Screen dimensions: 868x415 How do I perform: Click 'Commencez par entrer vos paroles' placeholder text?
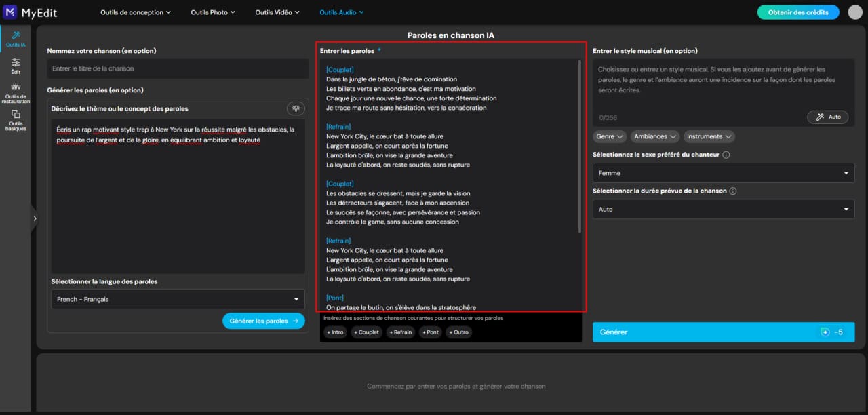coord(456,387)
